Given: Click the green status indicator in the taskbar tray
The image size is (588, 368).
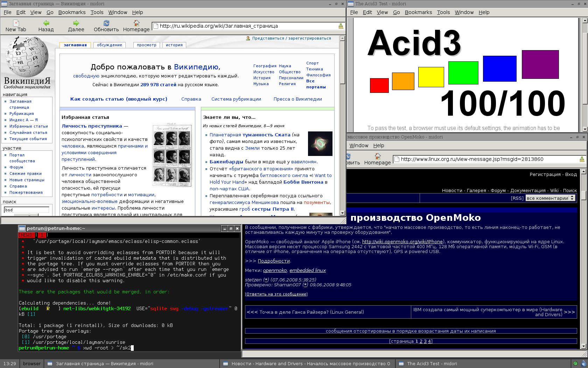Looking at the screenshot, I should [x=575, y=363].
